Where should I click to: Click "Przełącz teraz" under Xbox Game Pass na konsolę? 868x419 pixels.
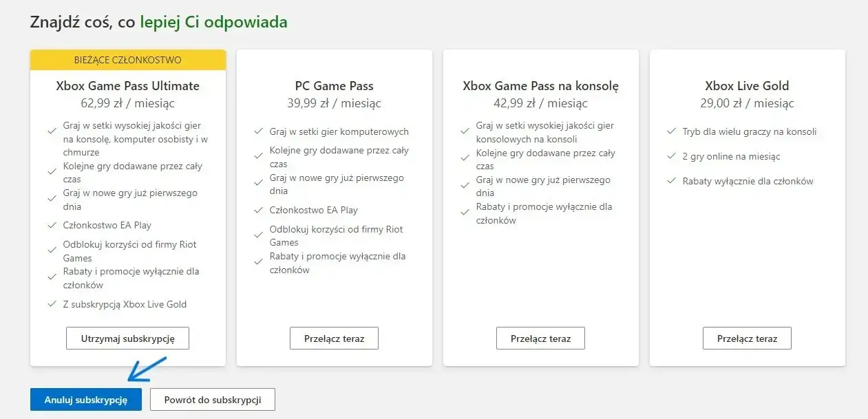pyautogui.click(x=540, y=338)
